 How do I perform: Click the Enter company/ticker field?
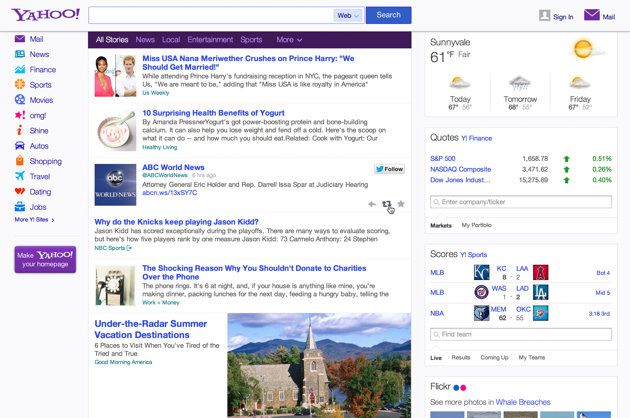pyautogui.click(x=520, y=202)
